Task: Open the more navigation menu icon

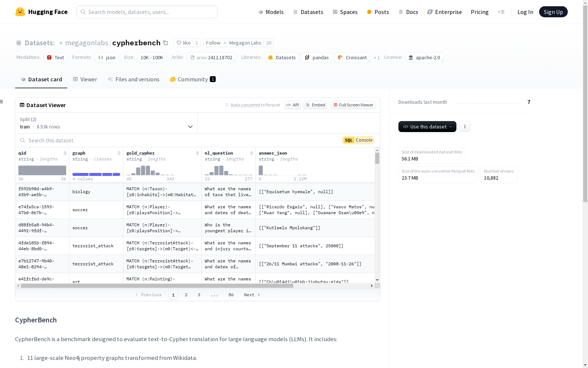Action: 501,12
